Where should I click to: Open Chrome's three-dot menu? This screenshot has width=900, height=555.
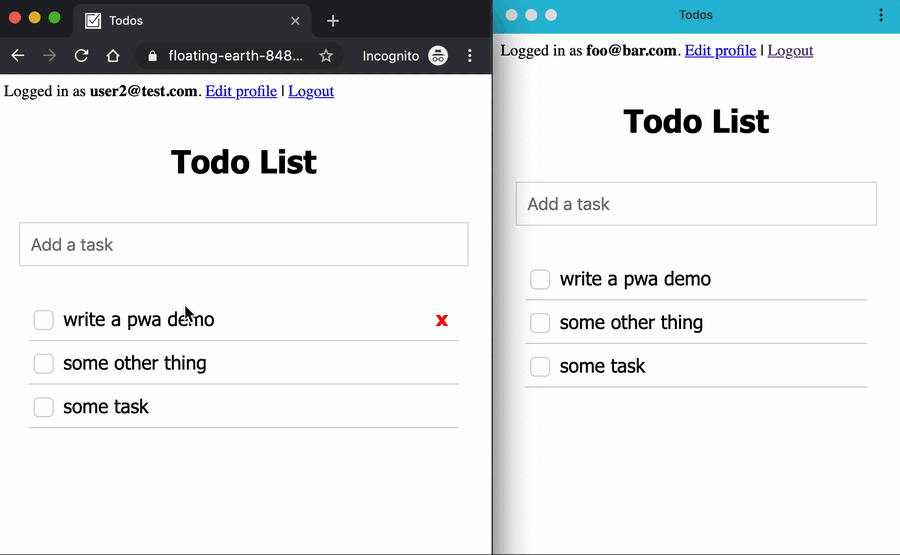pos(470,56)
